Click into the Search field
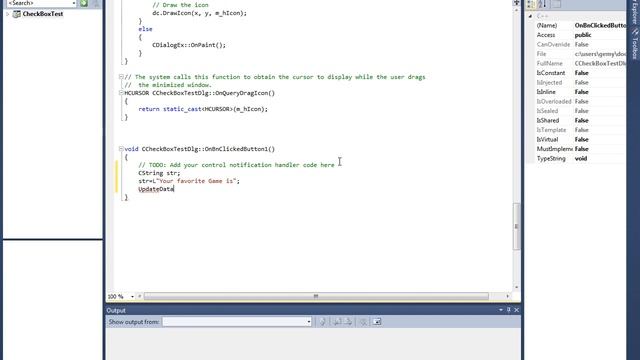Screen dimensions: 640x360 tap(39, 3)
